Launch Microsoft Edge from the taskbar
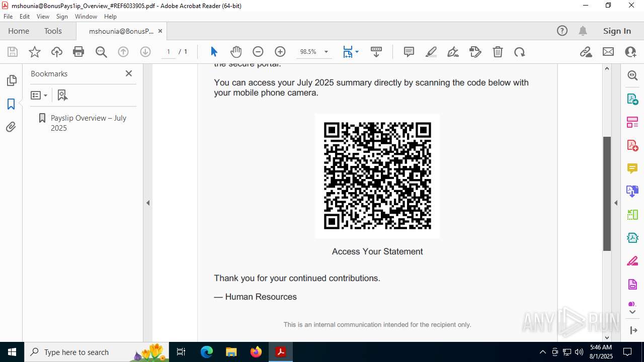 tap(207, 352)
